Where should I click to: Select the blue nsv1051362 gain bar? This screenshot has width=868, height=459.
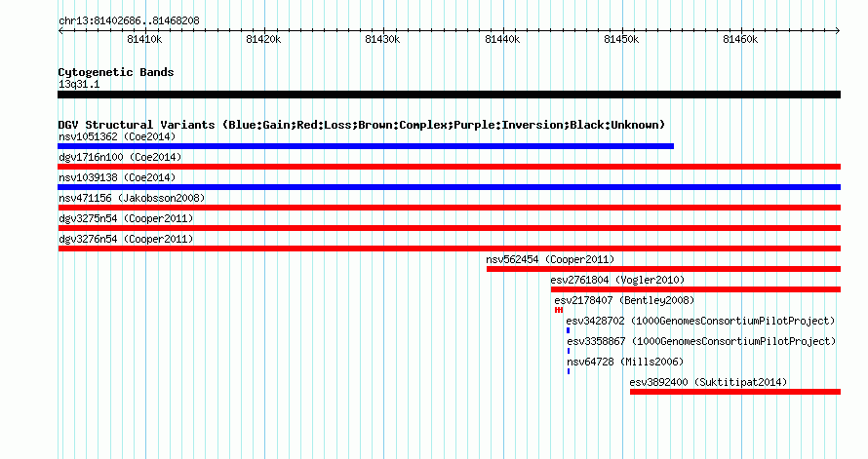pos(366,146)
